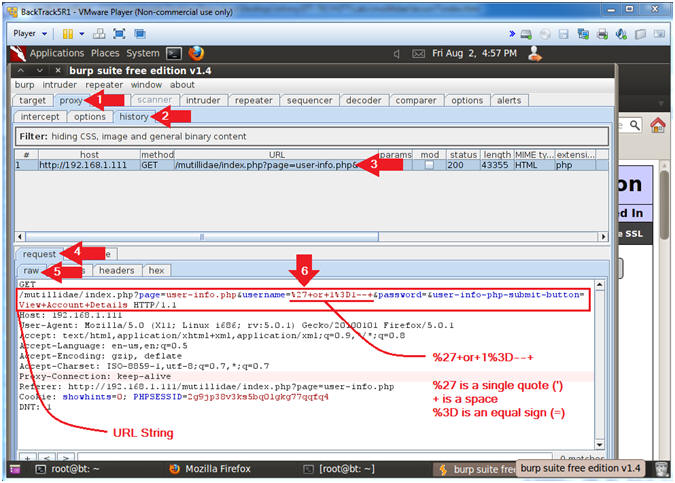Switch to the comparer tab
The width and height of the screenshot is (675, 483).
(x=416, y=100)
